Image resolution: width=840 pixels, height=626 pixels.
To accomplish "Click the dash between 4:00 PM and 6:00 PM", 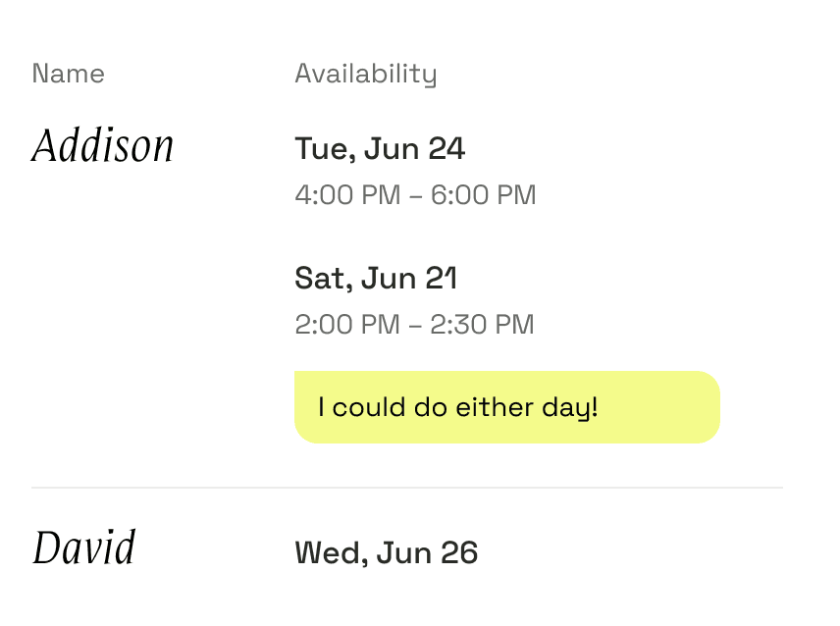I will [x=415, y=195].
